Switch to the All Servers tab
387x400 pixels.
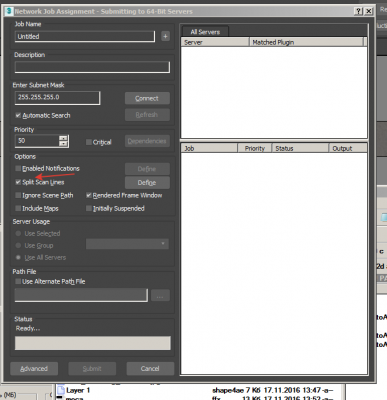tap(205, 32)
